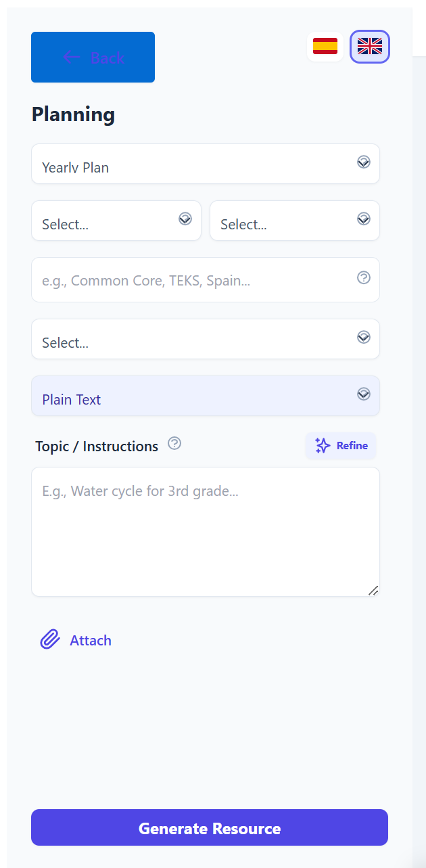Screen dimensions: 426x868
Task: Click the chevron on the left Select dropdown
Action: pyautogui.click(x=185, y=219)
